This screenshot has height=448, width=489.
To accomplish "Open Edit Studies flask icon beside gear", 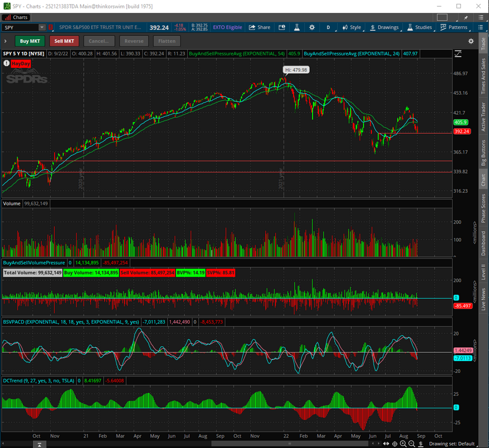I will click(x=297, y=27).
